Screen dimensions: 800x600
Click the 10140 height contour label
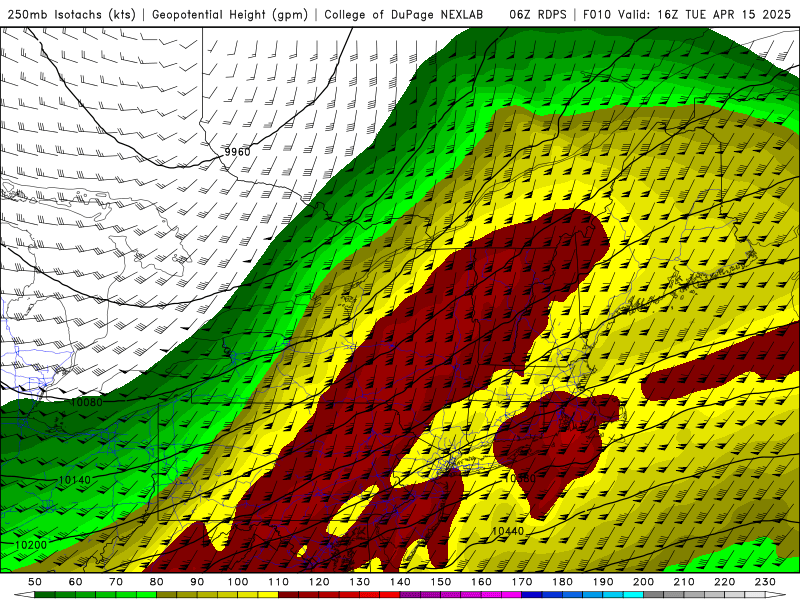point(74,480)
